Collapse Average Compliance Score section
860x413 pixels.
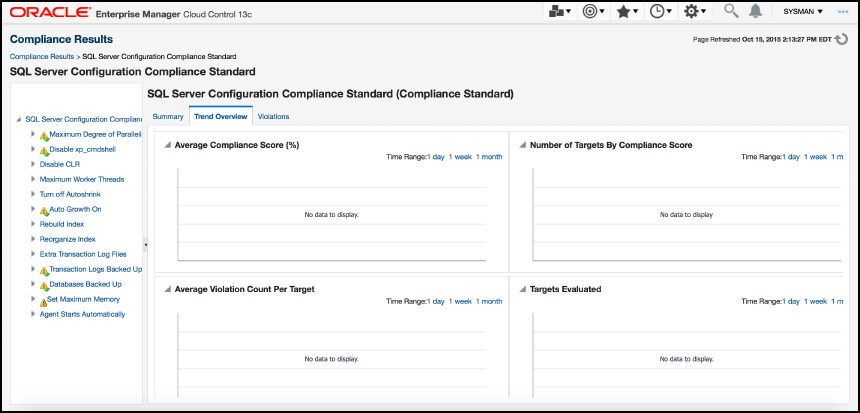point(167,146)
